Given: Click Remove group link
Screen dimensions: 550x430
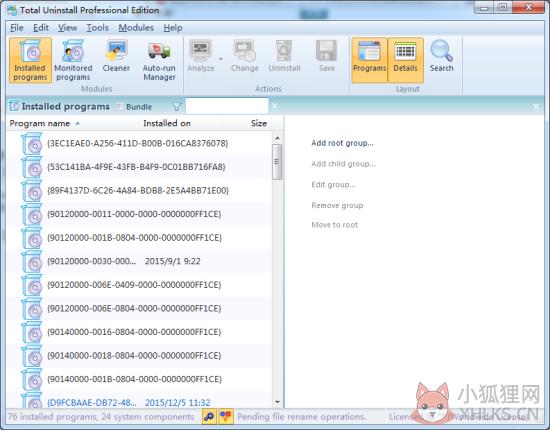Looking at the screenshot, I should click(x=337, y=205).
